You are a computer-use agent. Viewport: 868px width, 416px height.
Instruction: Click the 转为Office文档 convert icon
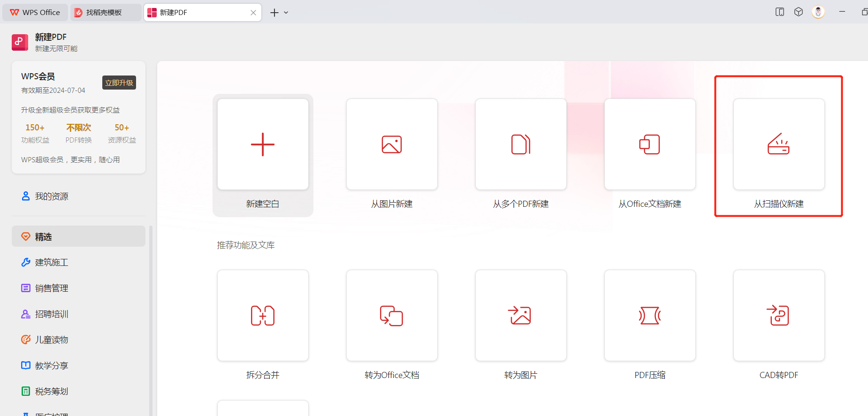tap(392, 316)
